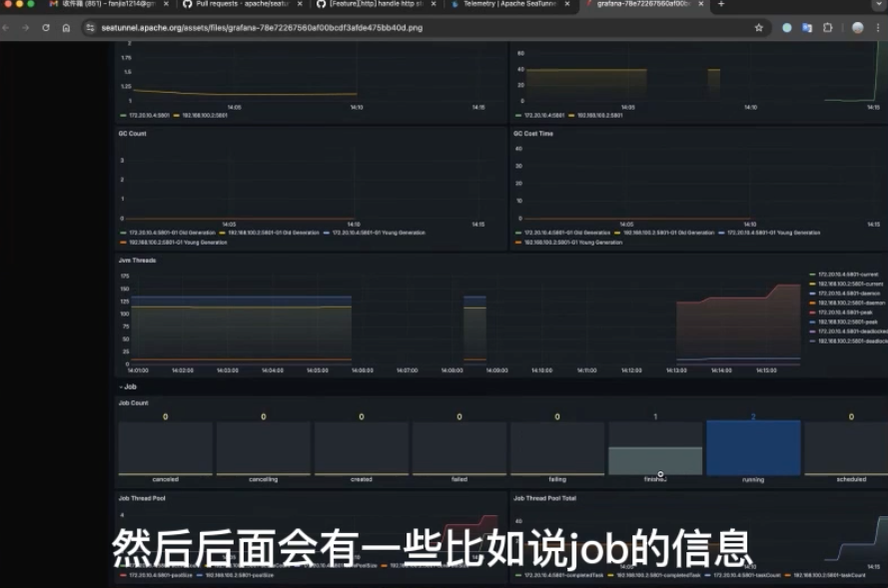Open the Chrome three-dot menu
888x588 pixels.
tap(878, 28)
